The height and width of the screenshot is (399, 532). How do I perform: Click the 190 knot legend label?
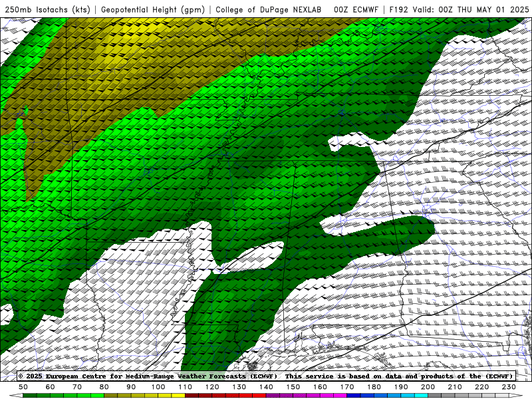pos(401,387)
